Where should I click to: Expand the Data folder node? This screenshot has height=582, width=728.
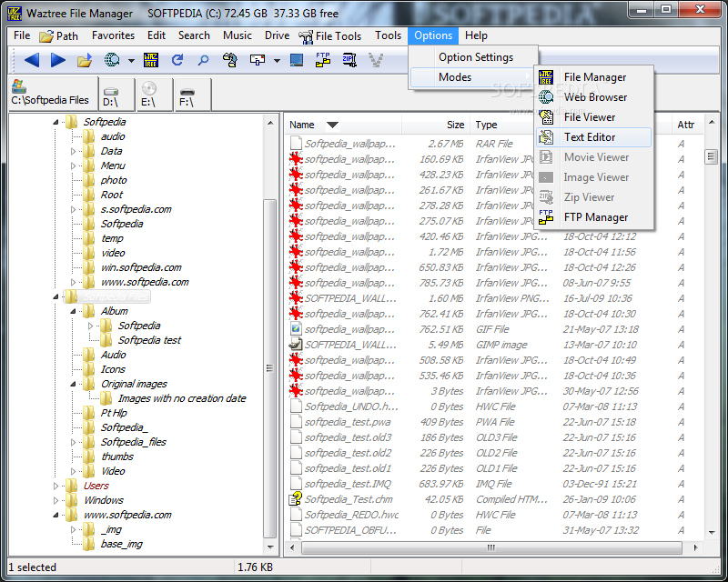click(73, 151)
